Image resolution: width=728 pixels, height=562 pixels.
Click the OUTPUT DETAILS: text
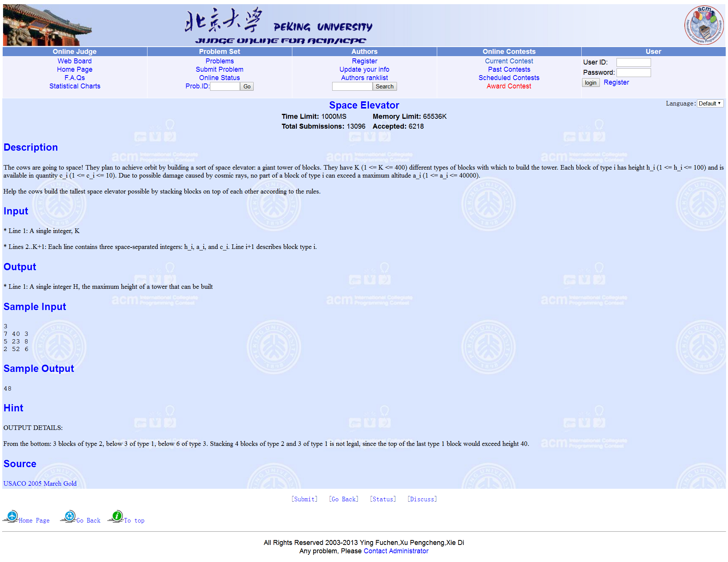pos(33,428)
